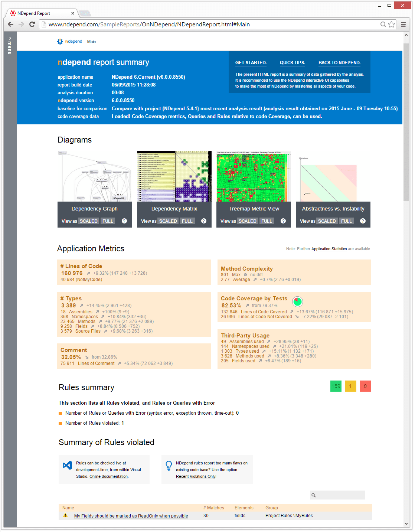Open the Chrome browser menu
The height and width of the screenshot is (532, 415).
coord(403,24)
